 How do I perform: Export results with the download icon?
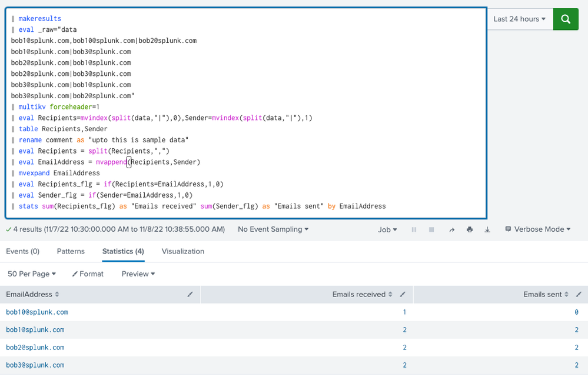pos(487,229)
